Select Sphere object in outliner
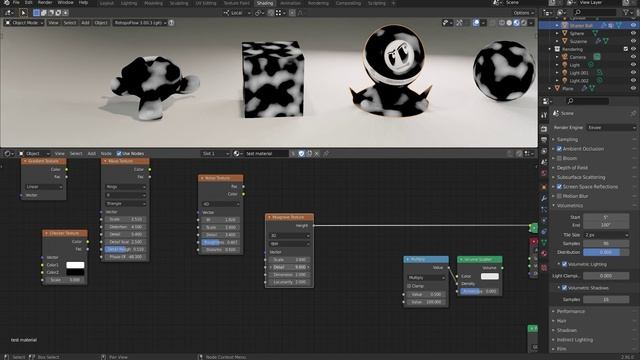Image resolution: width=640 pixels, height=360 pixels. coord(577,33)
